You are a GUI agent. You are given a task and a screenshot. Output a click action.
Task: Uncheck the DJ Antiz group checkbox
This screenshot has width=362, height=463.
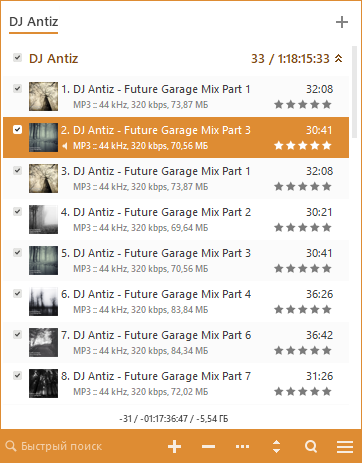(x=17, y=58)
